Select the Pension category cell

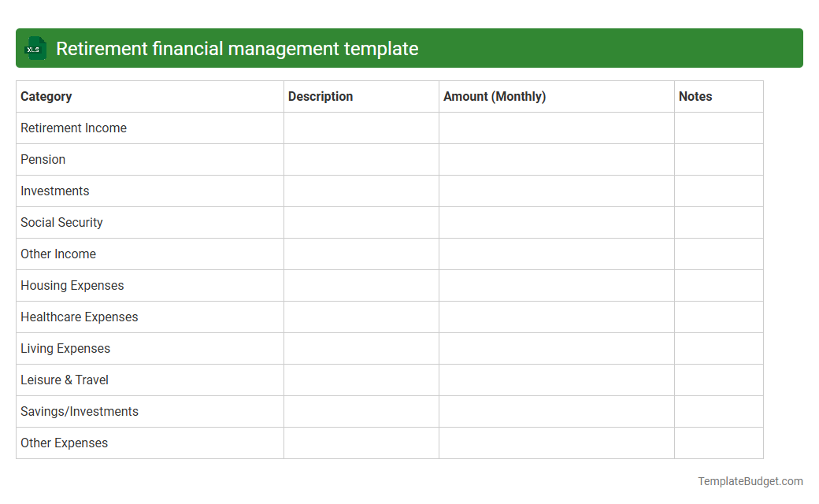(x=43, y=159)
